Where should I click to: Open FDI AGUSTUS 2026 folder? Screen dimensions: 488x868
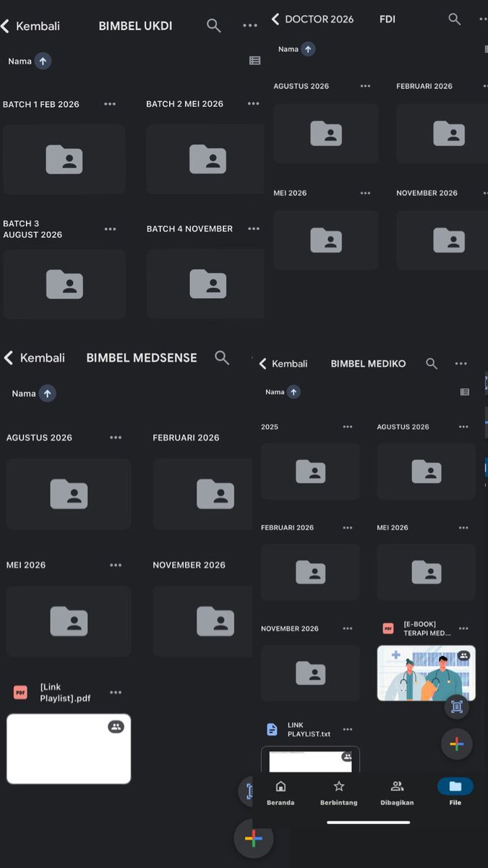(x=326, y=133)
